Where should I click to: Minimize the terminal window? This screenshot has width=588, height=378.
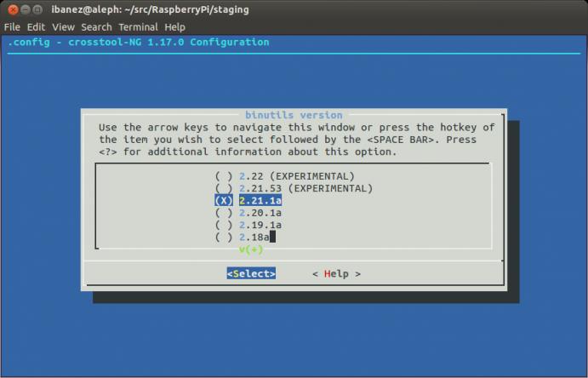pyautogui.click(x=26, y=9)
